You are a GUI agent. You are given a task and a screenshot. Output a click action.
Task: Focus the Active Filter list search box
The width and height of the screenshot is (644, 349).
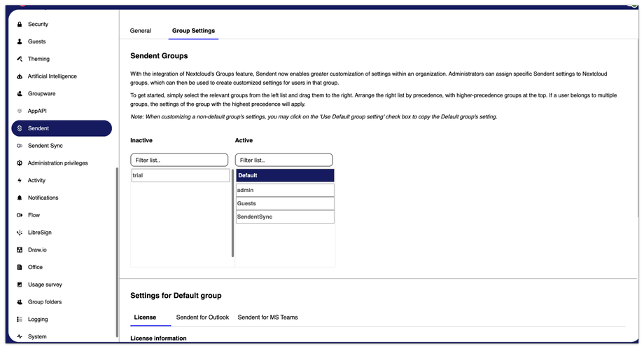tap(283, 160)
